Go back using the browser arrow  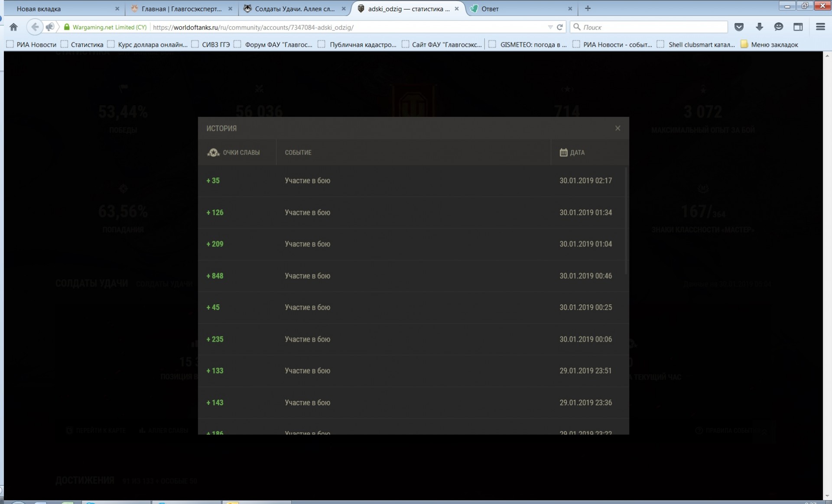(x=35, y=27)
